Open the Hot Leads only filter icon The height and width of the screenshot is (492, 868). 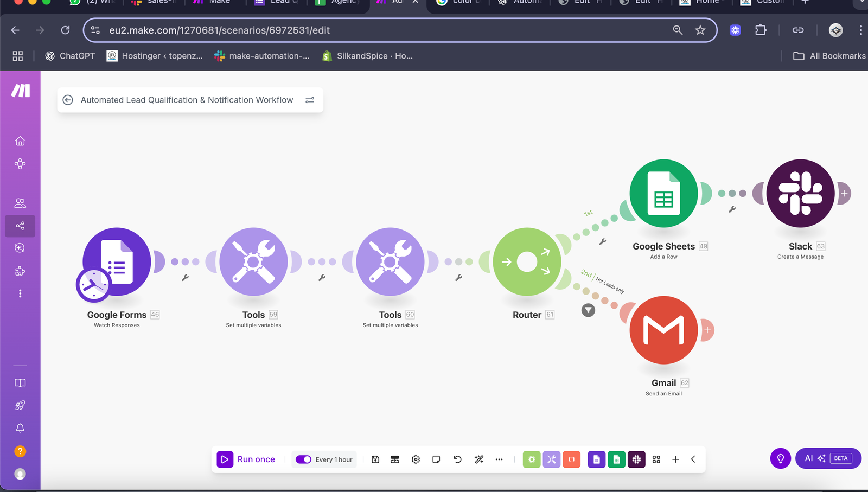(588, 310)
